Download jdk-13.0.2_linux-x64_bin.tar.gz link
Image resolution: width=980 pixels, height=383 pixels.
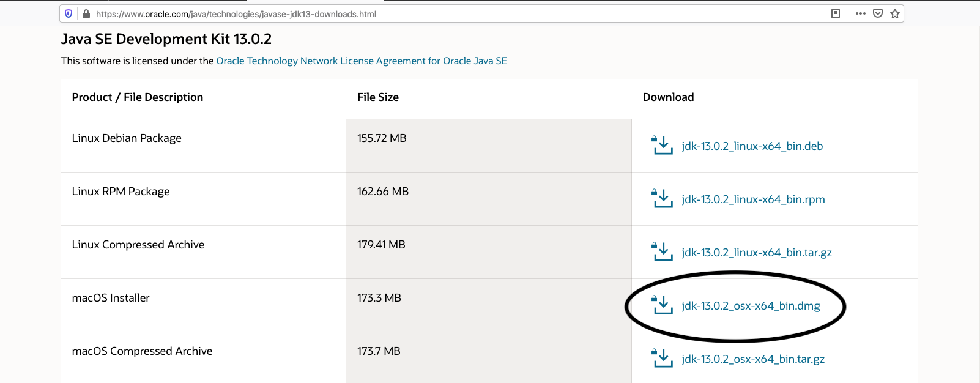(757, 253)
